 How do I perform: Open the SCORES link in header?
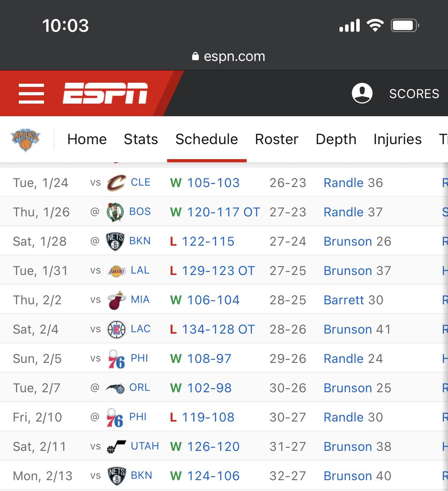tap(414, 94)
